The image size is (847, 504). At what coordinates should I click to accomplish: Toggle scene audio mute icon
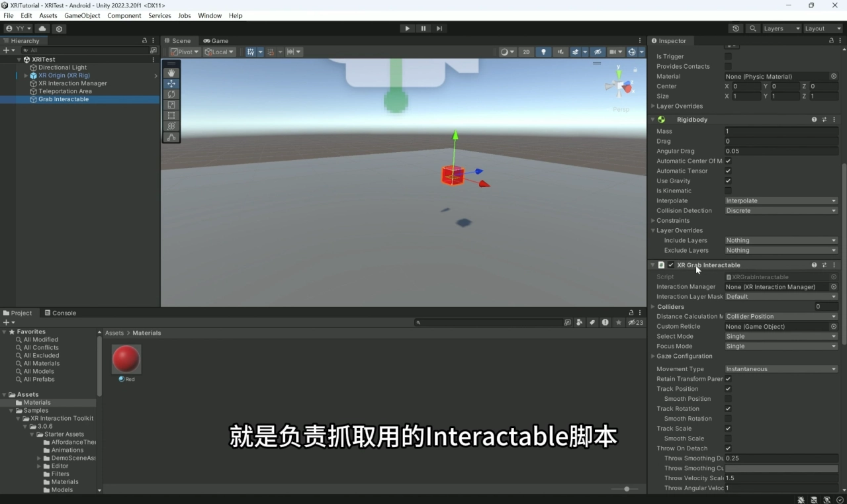(x=561, y=52)
